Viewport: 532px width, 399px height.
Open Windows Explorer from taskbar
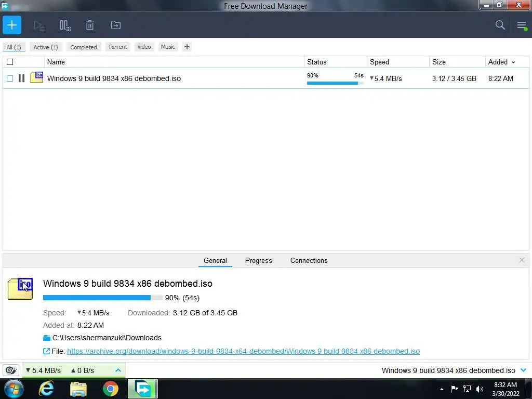(x=78, y=389)
